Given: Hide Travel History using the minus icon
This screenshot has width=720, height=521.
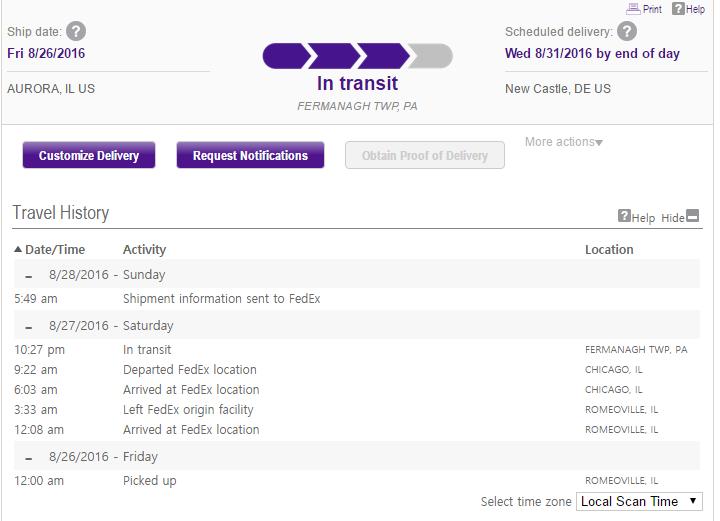Looking at the screenshot, I should (693, 216).
